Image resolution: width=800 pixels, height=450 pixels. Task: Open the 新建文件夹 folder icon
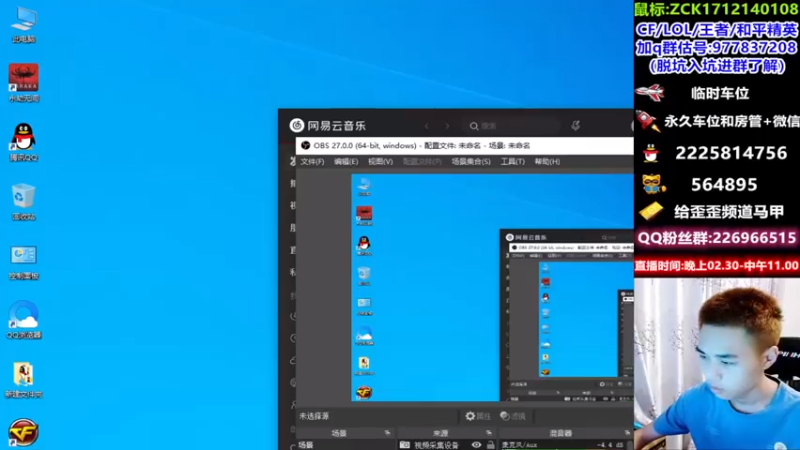[x=23, y=380]
